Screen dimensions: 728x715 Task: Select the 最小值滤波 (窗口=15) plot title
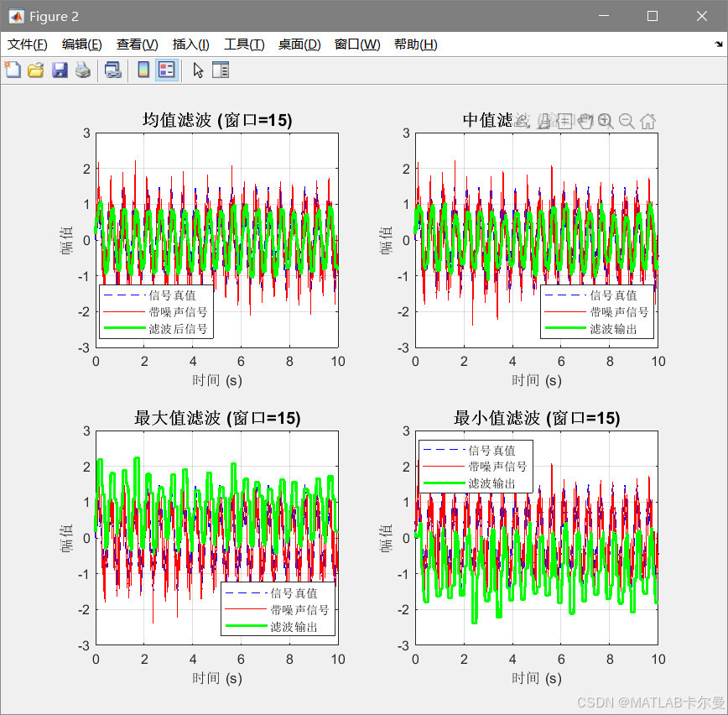pos(537,418)
